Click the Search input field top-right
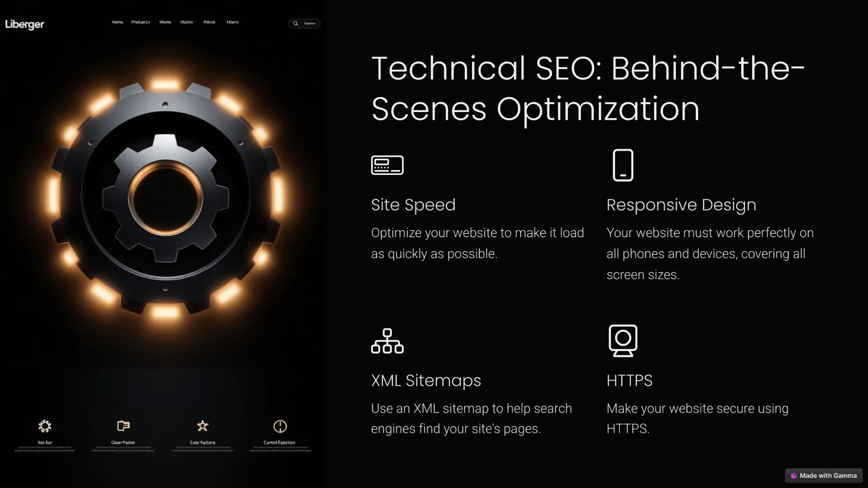The image size is (868, 488). pos(305,23)
